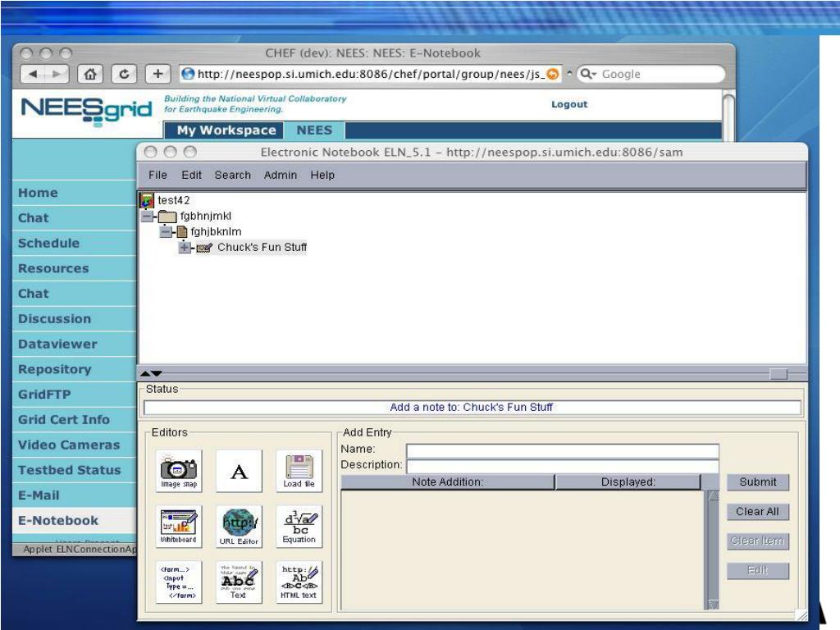Viewport: 840px width, 630px height.
Task: Open the plain 'A' annotation editor
Action: 239,471
